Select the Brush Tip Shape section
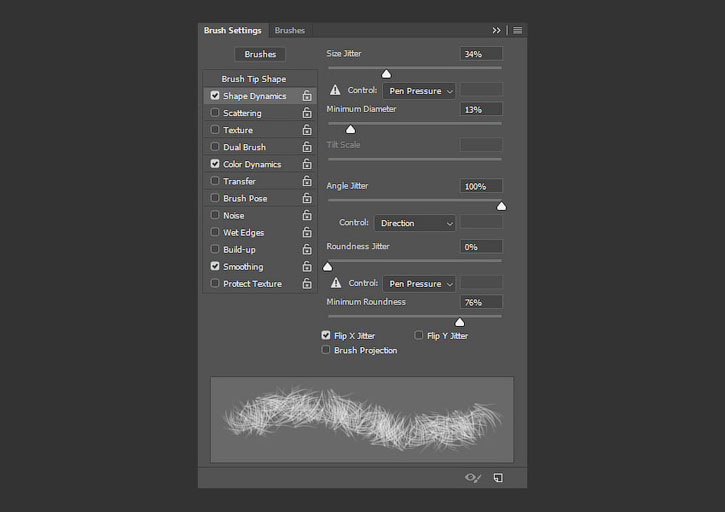The height and width of the screenshot is (512, 725). pos(253,79)
